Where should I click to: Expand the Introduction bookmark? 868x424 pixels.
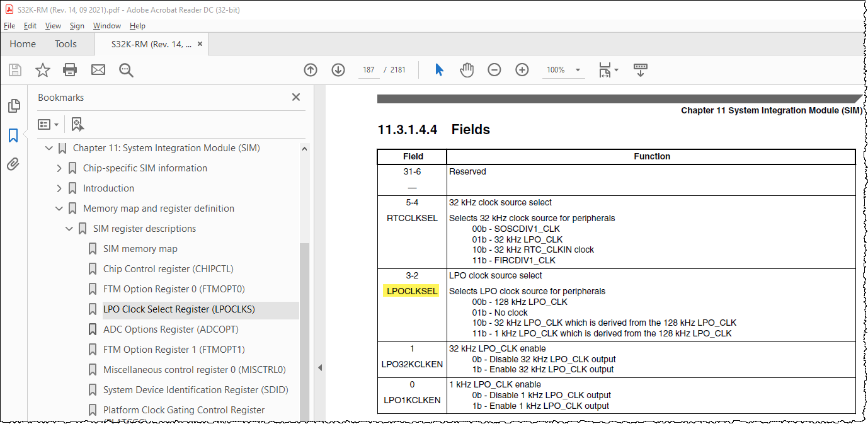point(59,188)
